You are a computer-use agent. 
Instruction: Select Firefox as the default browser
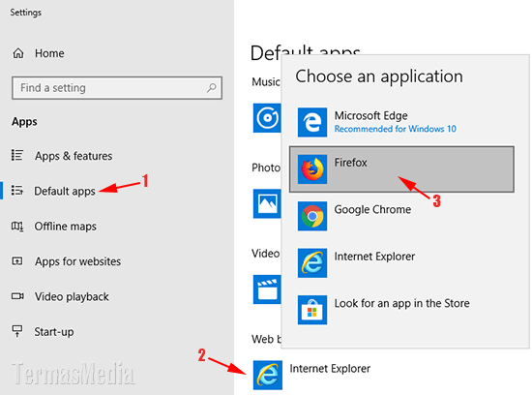pyautogui.click(x=401, y=169)
